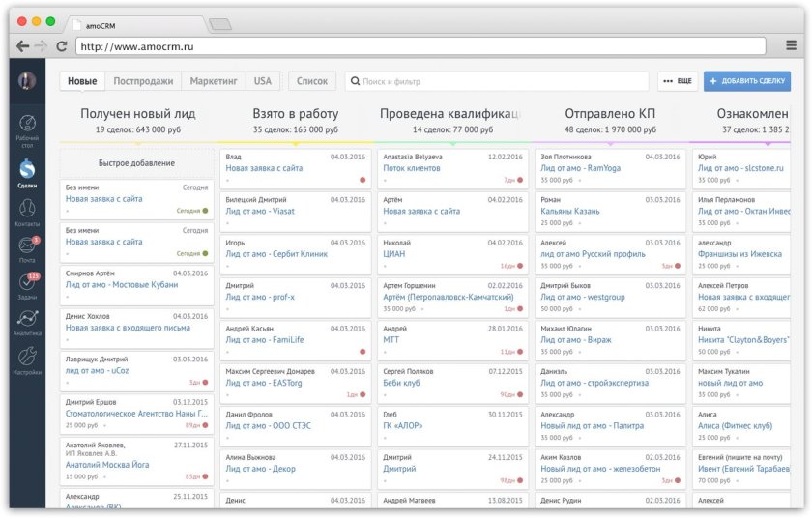Open deal Новый лид от амо - Палитра
812x518 pixels.
593,426
